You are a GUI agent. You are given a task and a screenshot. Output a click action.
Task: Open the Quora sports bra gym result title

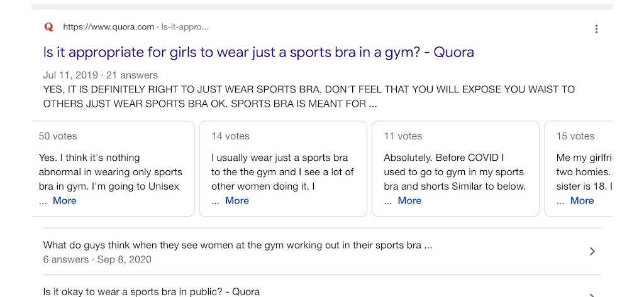coord(258,51)
